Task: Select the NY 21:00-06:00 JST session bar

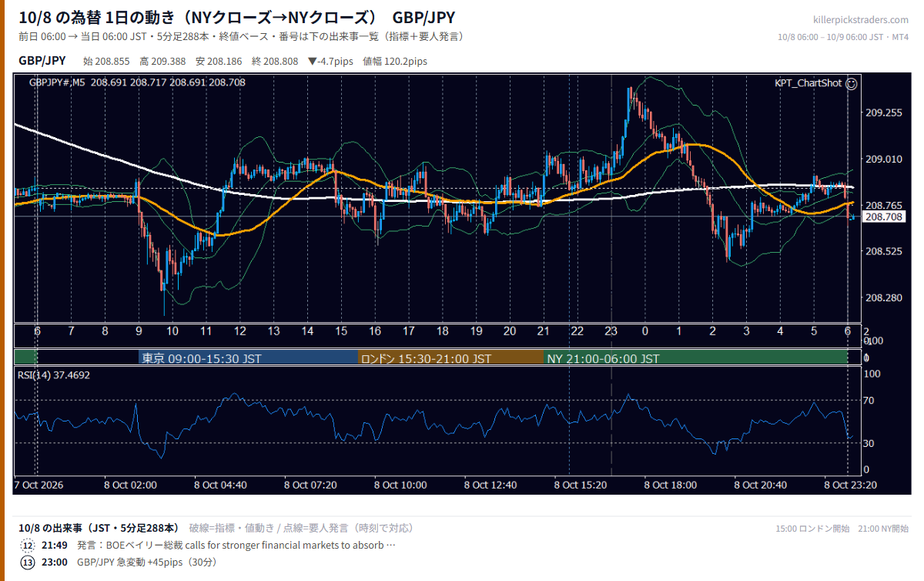Action: click(695, 358)
